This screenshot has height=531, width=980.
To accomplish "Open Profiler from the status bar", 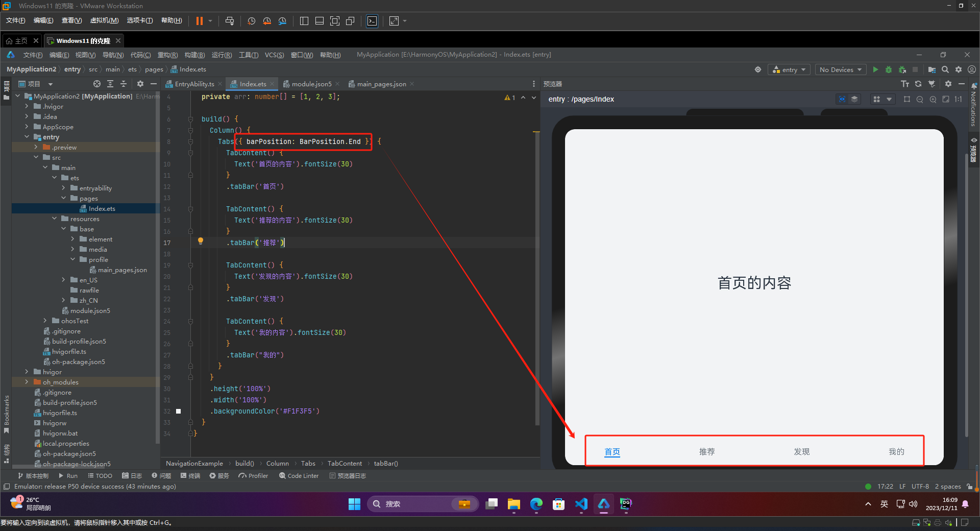I will click(254, 475).
